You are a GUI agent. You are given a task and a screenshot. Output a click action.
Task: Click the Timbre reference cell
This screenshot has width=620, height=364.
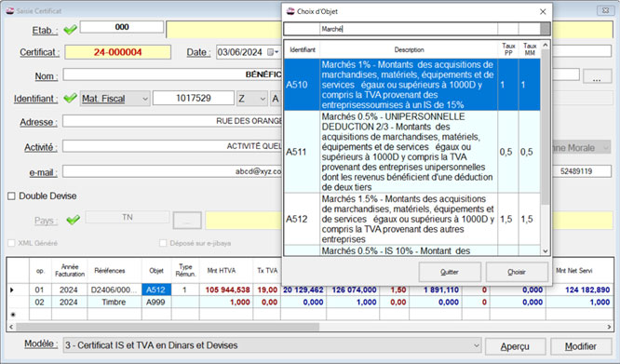[115, 302]
